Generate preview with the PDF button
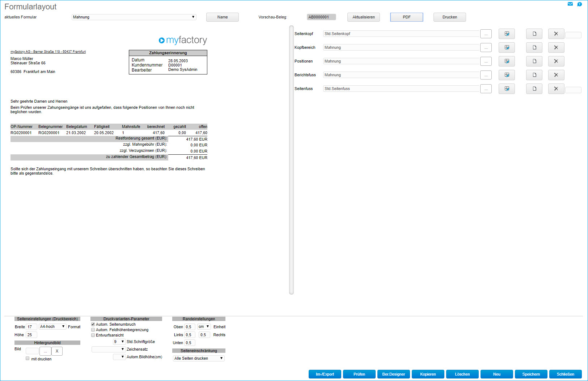Screen dimensions: 588x381 point(407,17)
